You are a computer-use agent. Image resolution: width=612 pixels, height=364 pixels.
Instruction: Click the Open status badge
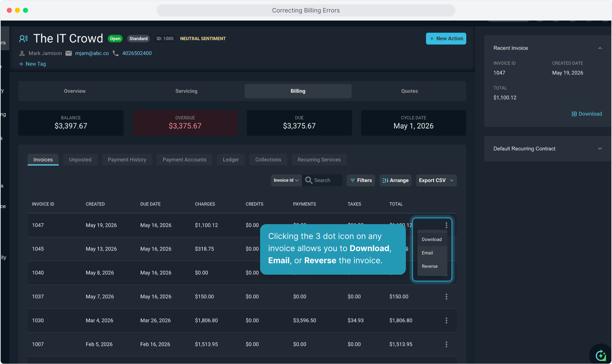coord(115,39)
